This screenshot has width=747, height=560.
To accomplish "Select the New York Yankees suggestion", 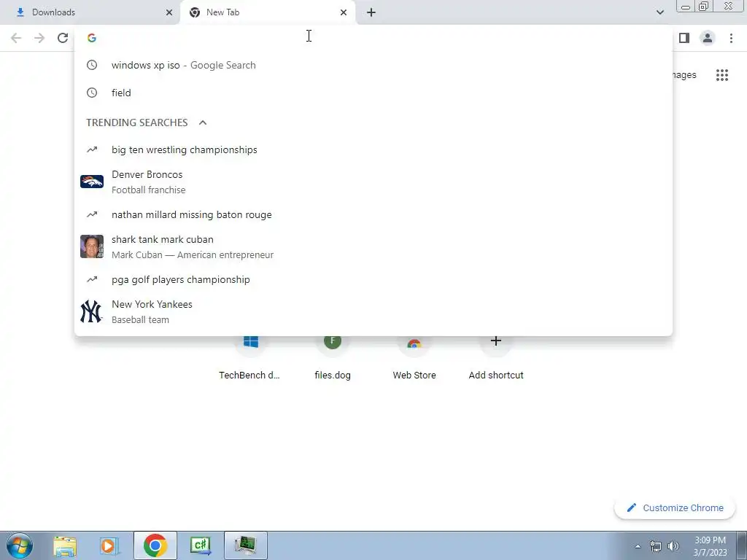I will 373,311.
